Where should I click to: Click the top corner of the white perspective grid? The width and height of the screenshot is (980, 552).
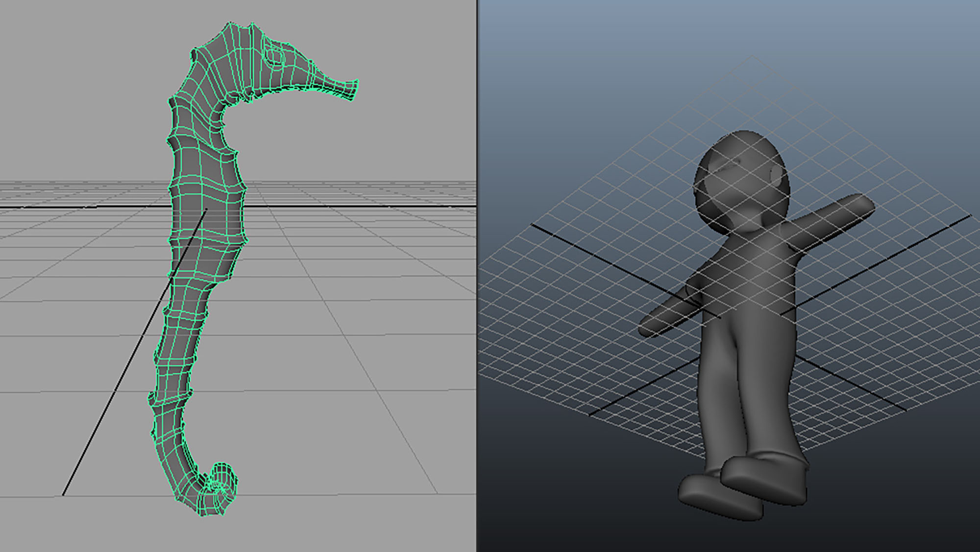point(752,56)
